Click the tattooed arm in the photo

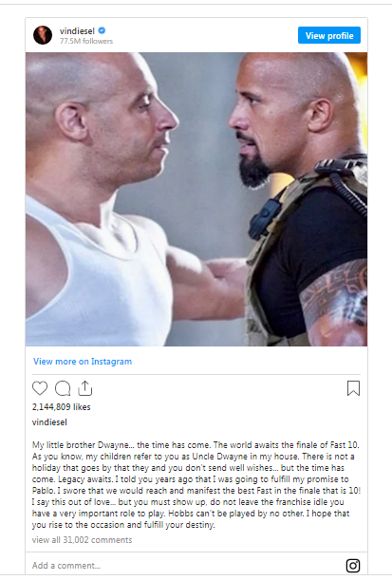tap(335, 304)
